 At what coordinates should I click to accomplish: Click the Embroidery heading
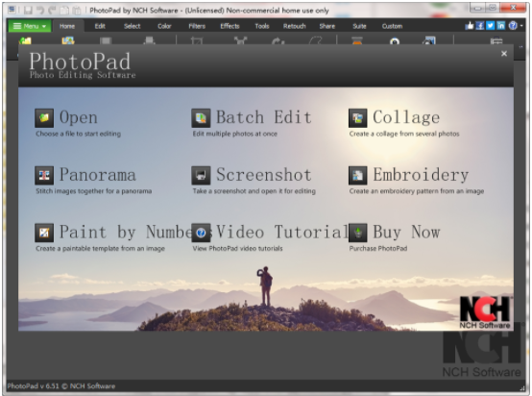pos(421,175)
